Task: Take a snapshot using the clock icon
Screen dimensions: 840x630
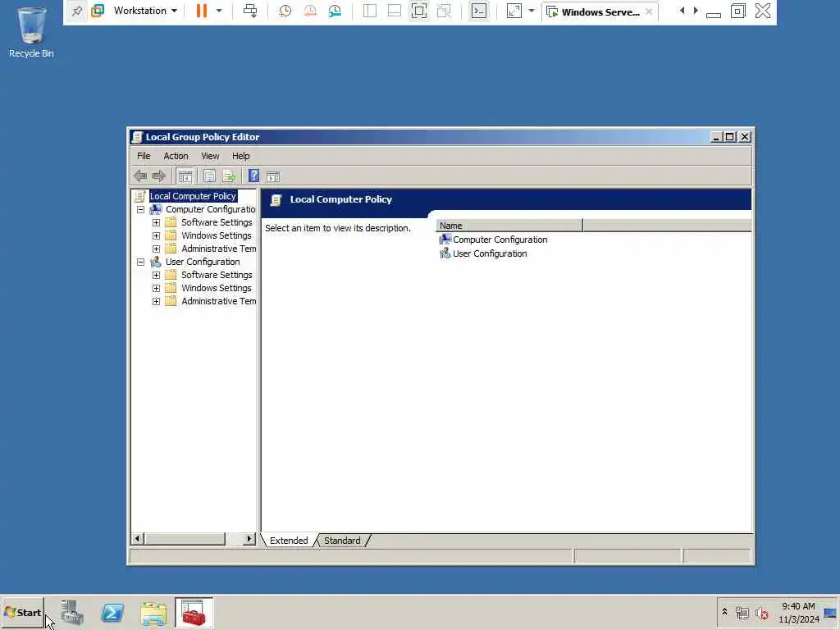Action: click(x=285, y=11)
